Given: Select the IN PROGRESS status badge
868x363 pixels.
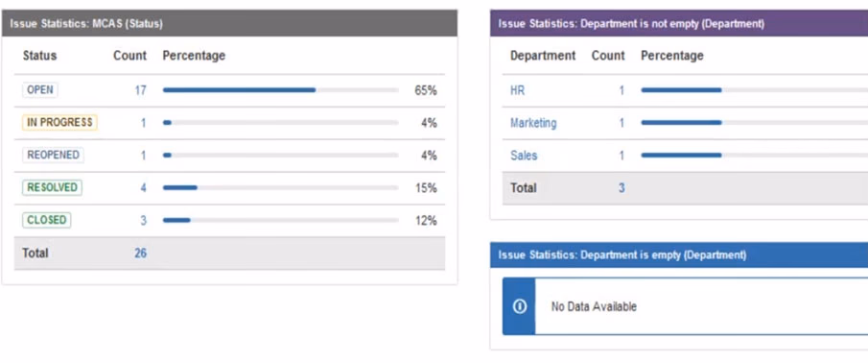Looking at the screenshot, I should 59,123.
